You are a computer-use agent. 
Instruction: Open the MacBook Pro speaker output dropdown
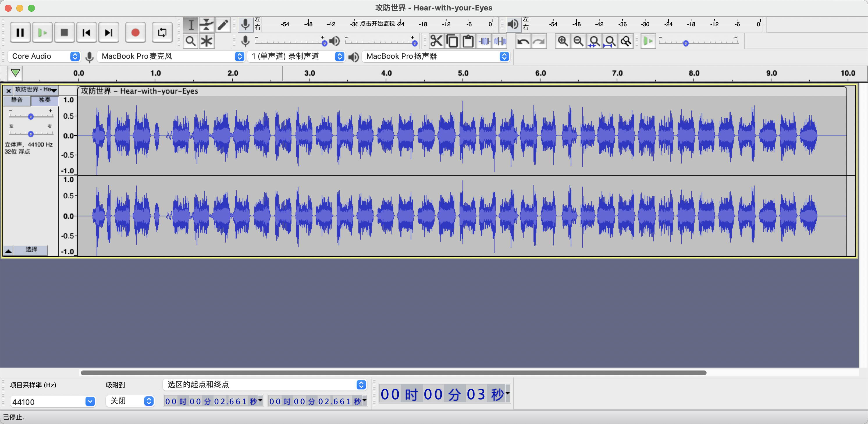tap(435, 56)
